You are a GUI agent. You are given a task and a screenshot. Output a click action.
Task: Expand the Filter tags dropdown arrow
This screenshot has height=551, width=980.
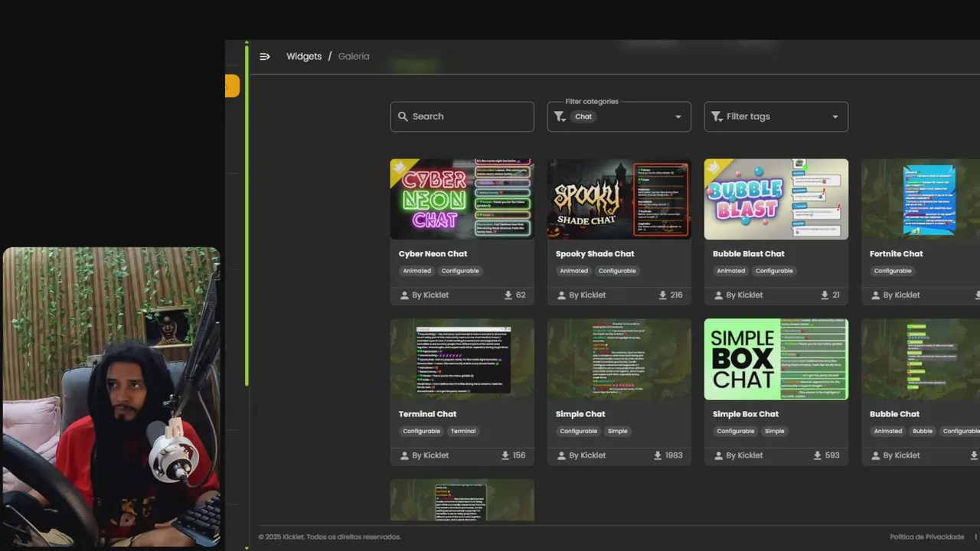pos(835,117)
